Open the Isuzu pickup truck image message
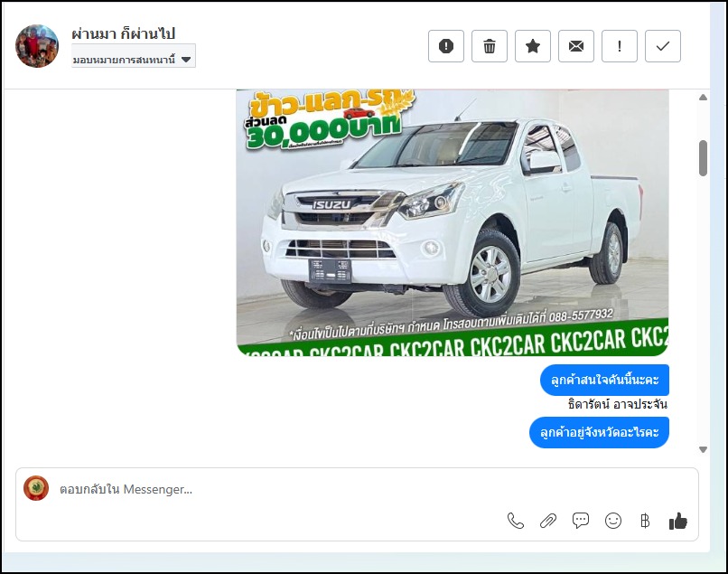This screenshot has height=574, width=728. pos(453,222)
